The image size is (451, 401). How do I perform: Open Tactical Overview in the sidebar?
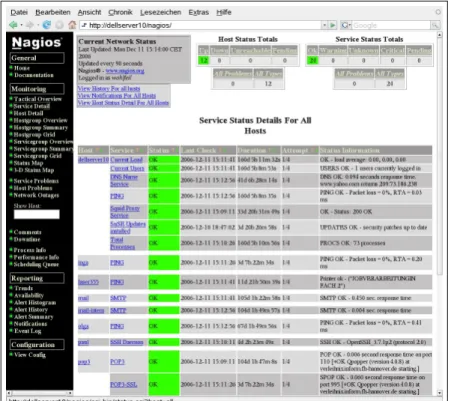[38, 99]
